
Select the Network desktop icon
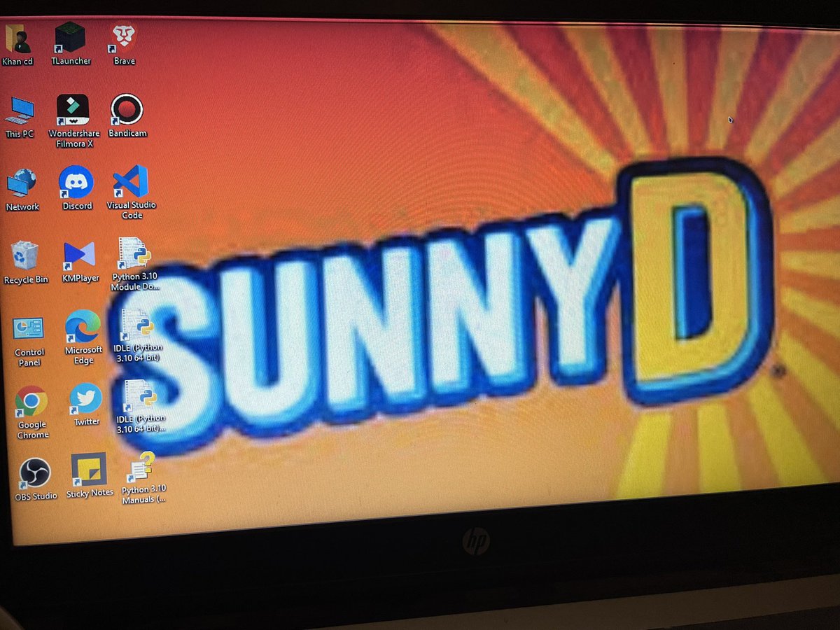coord(22,184)
